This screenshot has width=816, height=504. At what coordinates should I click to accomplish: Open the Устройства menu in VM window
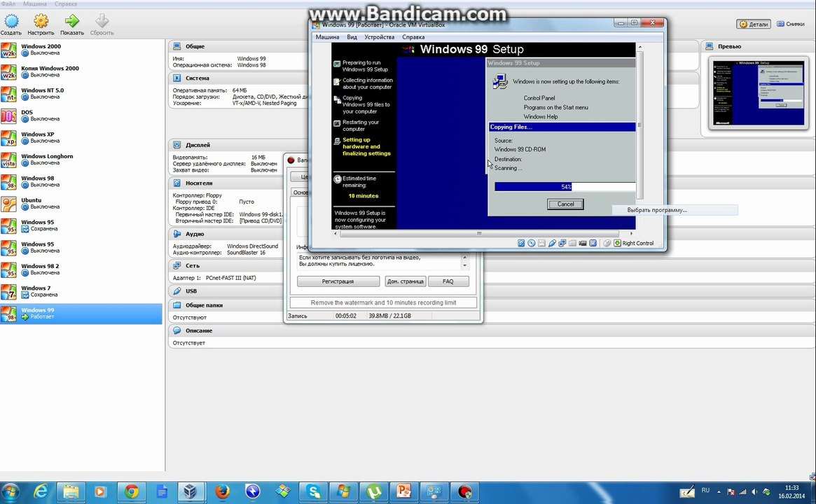pyautogui.click(x=380, y=37)
